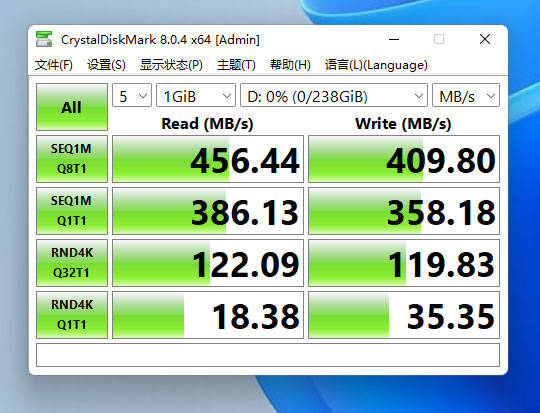Viewport: 540px width, 413px height.
Task: Click the SEQ1M Q8T1 read result 456.44
Action: pyautogui.click(x=208, y=159)
